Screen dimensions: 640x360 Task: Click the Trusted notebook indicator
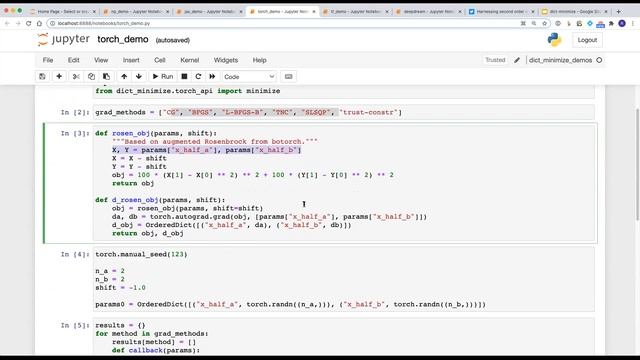point(495,60)
